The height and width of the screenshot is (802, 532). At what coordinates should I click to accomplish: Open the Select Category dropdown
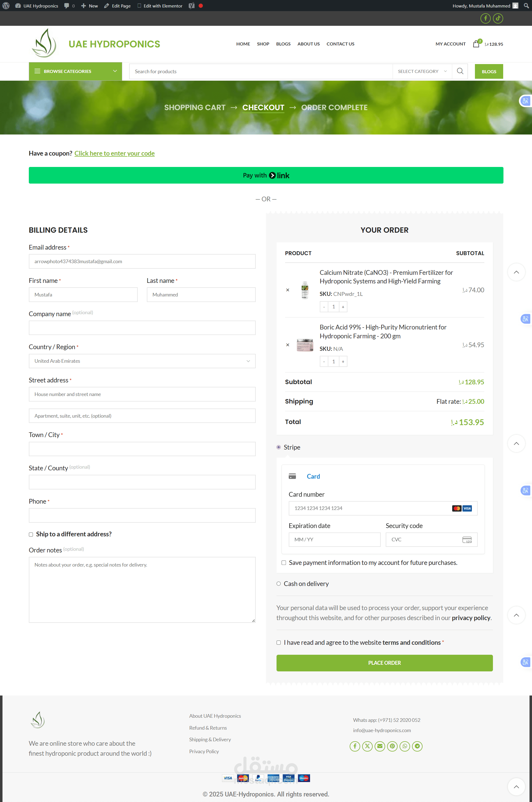click(x=422, y=71)
